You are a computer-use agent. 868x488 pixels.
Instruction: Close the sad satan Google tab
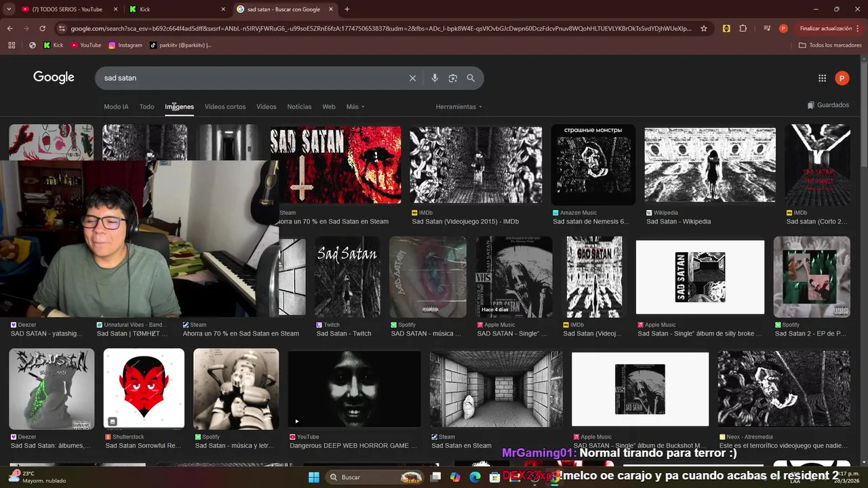point(331,9)
